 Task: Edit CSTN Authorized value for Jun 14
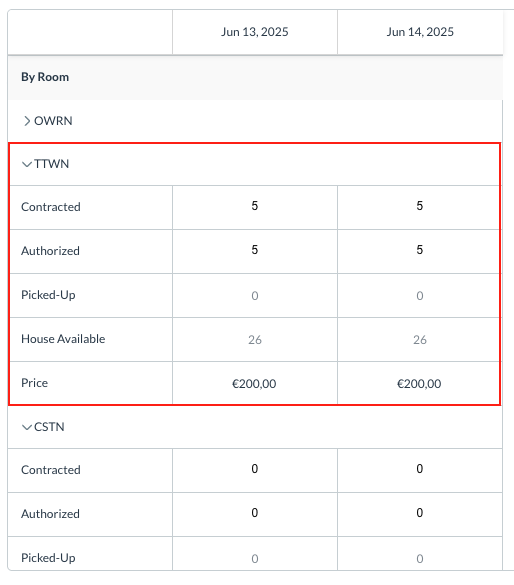point(420,513)
